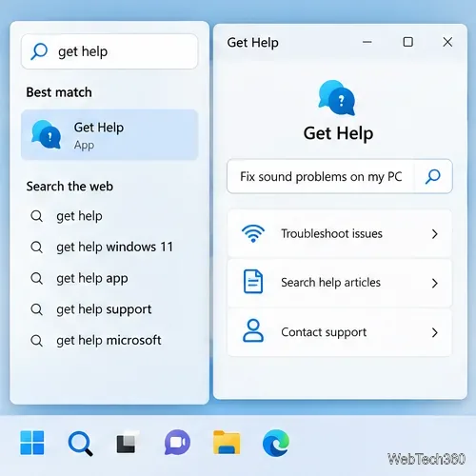Open File Explorer from the taskbar

click(x=227, y=443)
